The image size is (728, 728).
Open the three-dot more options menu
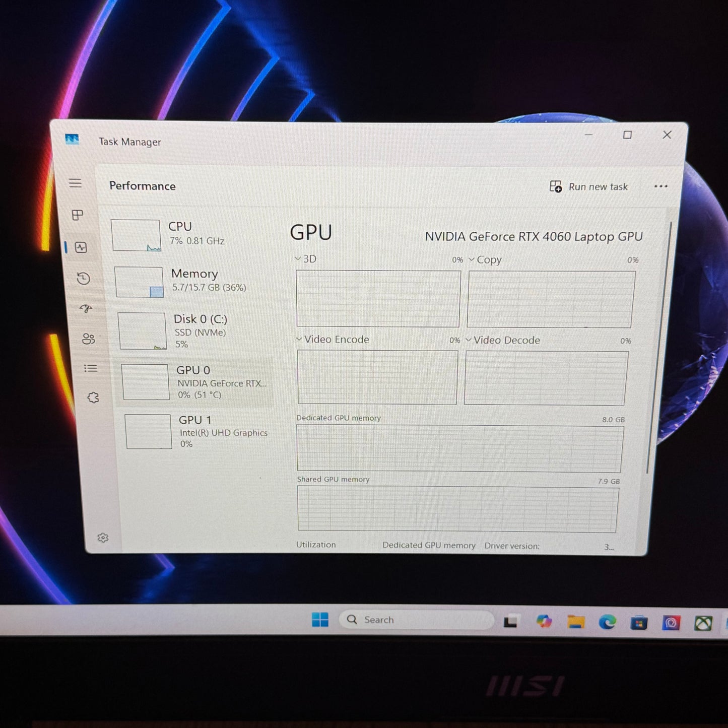coord(660,186)
